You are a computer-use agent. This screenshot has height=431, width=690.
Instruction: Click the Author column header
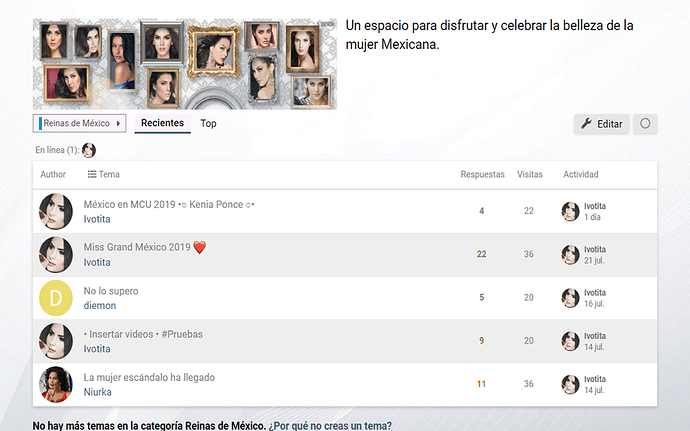coord(53,174)
